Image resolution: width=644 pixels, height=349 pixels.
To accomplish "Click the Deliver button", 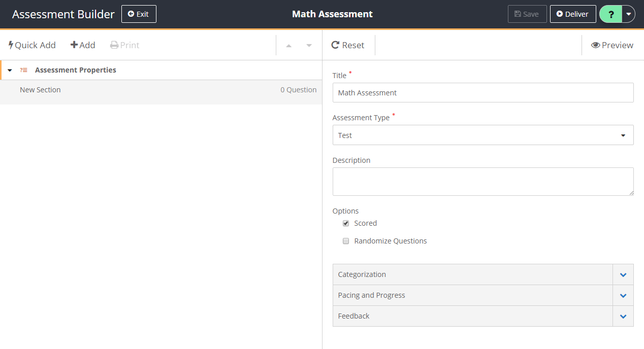I will [572, 14].
